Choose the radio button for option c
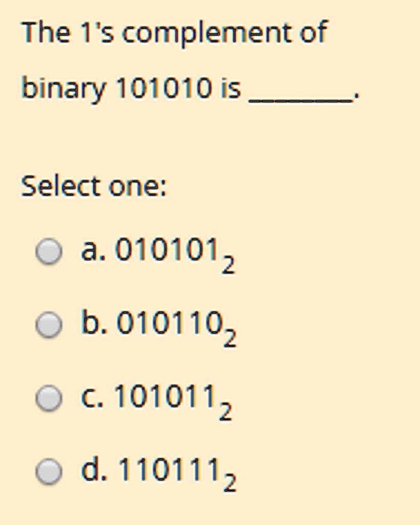Viewport: 420px width, 525px height. (49, 398)
